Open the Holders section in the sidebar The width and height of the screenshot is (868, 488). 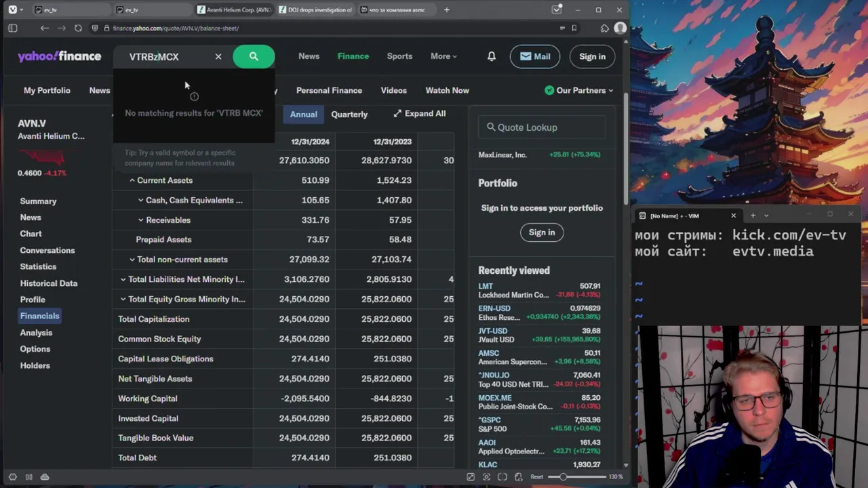[35, 365]
